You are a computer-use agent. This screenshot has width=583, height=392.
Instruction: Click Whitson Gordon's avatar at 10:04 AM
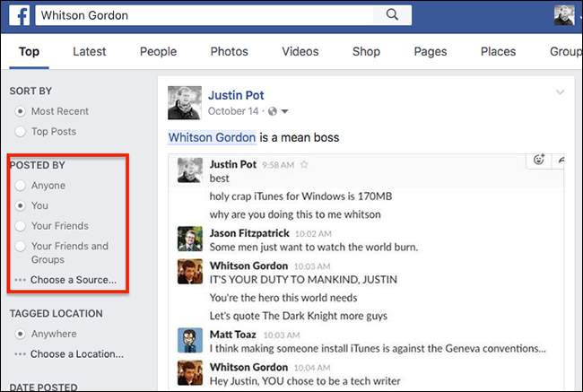click(190, 373)
